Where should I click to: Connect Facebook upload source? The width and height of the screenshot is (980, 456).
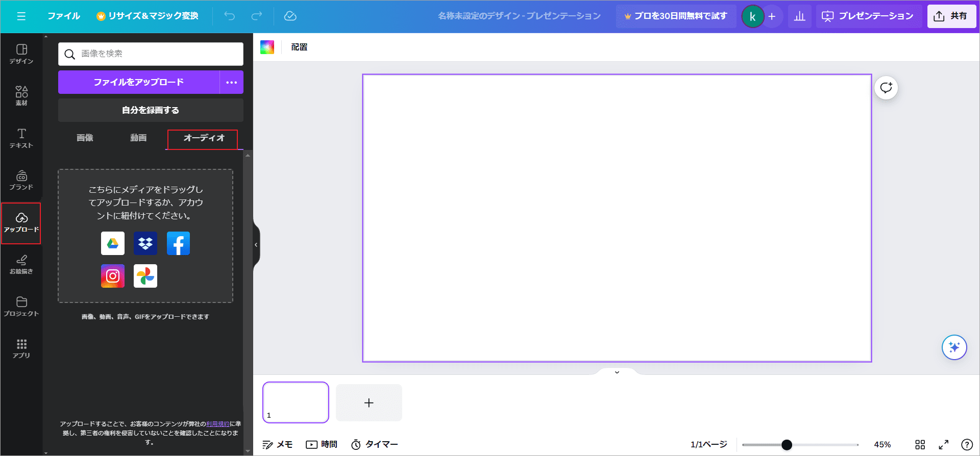178,243
